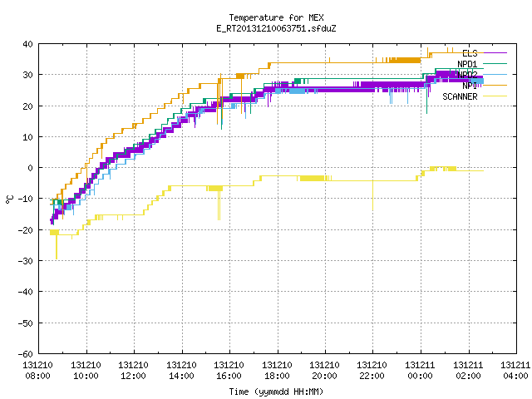Click the y-axis label -50
This screenshot has height=399, width=532.
tap(26, 323)
